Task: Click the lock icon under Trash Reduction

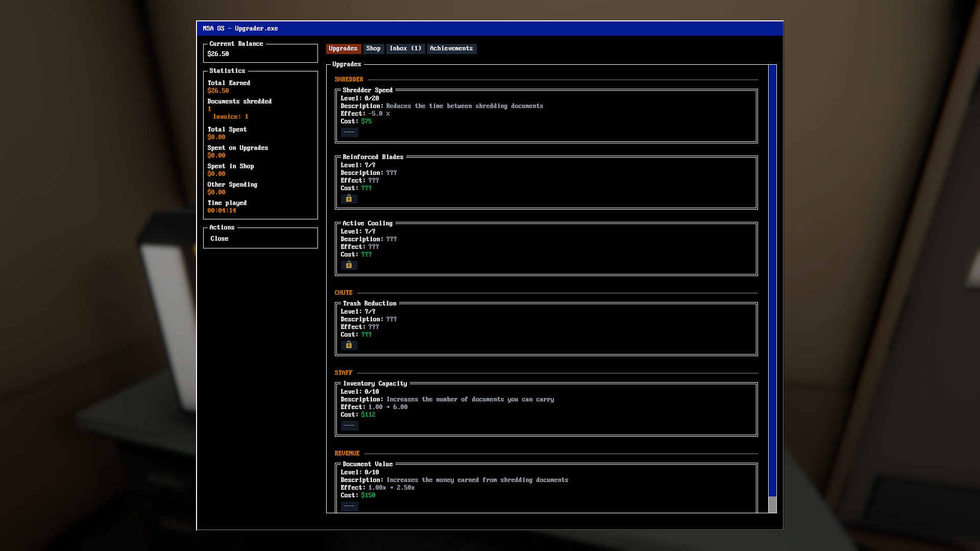Action: 349,345
